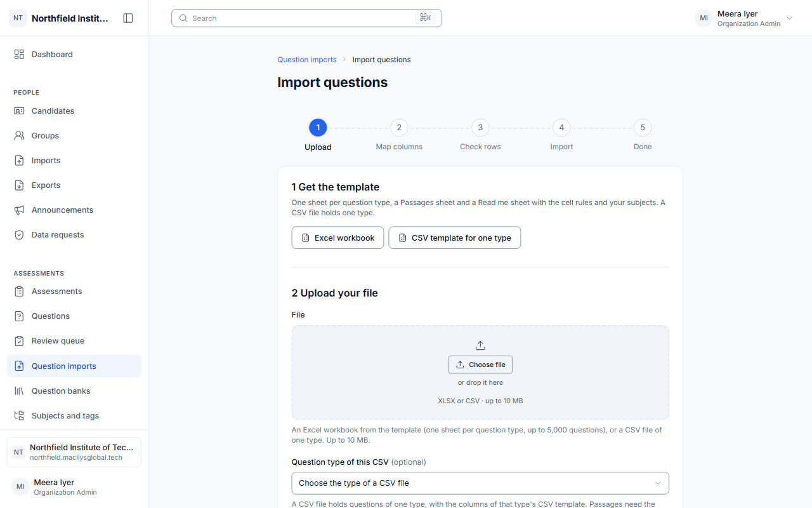Click the '2 Upload your file' heading
The image size is (812, 508).
coord(335,293)
